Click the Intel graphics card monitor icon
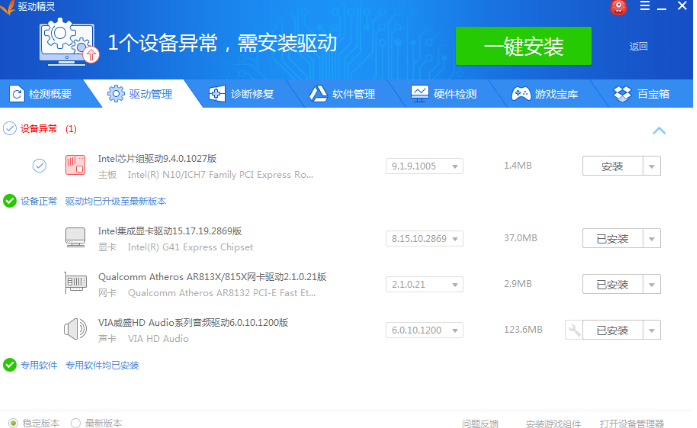The height and width of the screenshot is (428, 697). click(75, 237)
